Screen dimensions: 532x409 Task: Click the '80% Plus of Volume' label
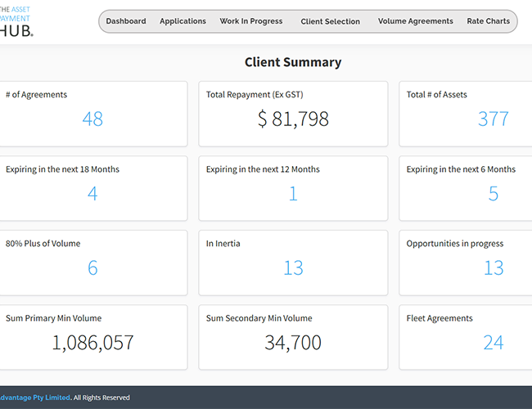(43, 244)
